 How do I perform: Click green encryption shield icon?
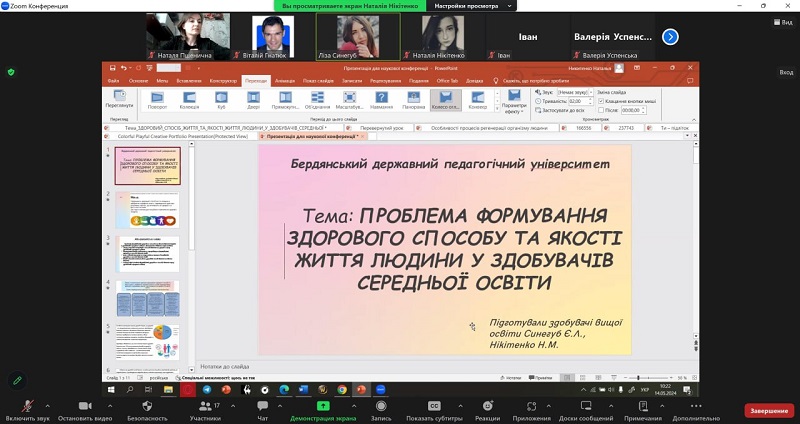11,72
